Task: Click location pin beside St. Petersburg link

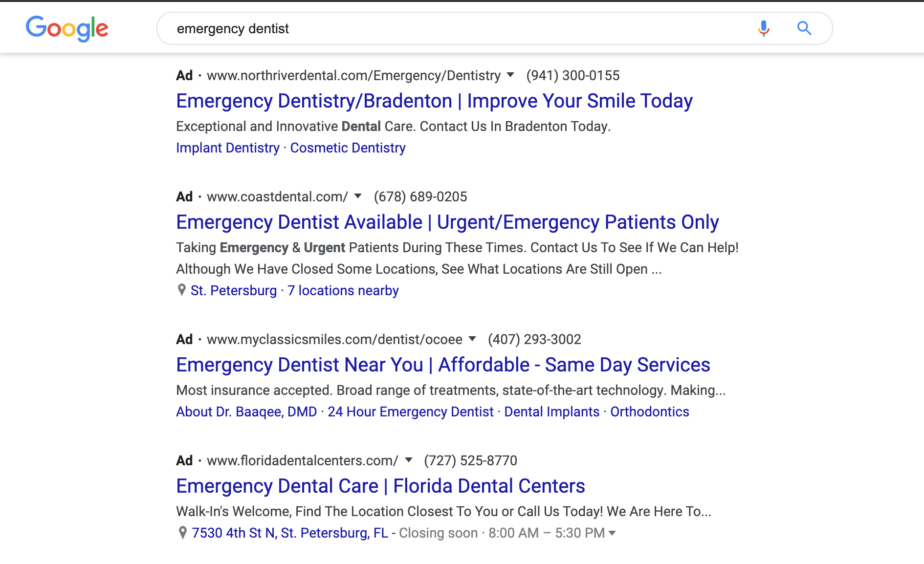Action: [x=181, y=290]
